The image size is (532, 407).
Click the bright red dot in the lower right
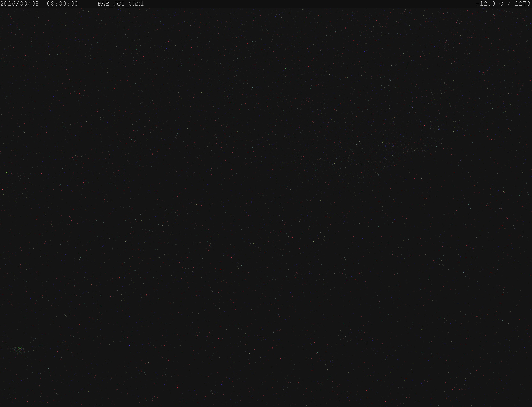tap(491, 273)
